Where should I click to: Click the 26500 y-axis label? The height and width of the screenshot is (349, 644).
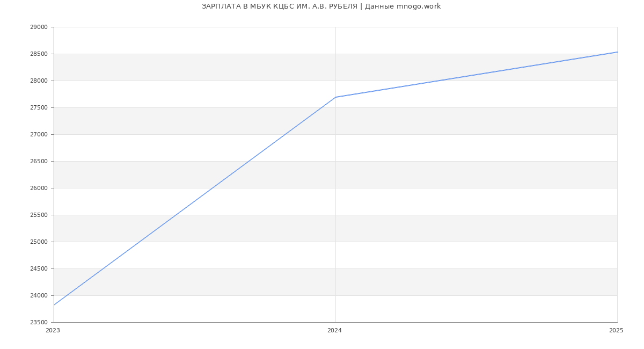(x=39, y=162)
